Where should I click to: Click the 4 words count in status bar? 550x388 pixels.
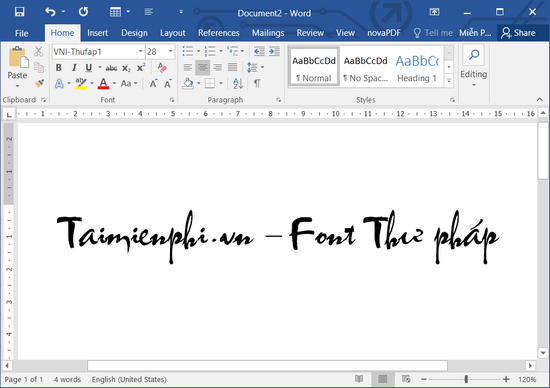[67, 379]
